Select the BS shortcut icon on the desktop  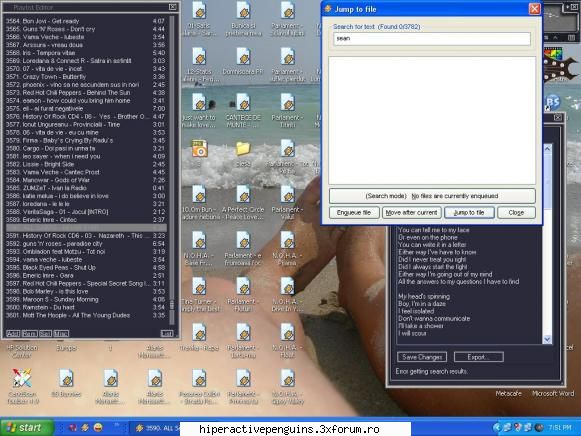coord(552,102)
